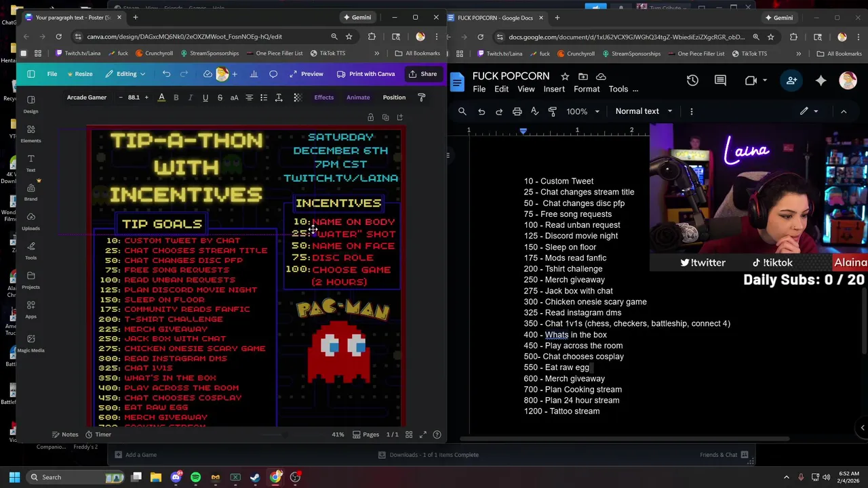Expand Docs toolbar more options dots
Viewport: 868px width, 488px height.
691,111
